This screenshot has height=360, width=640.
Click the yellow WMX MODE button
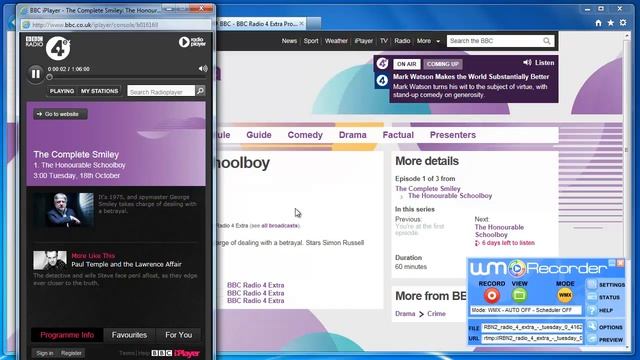coord(565,295)
